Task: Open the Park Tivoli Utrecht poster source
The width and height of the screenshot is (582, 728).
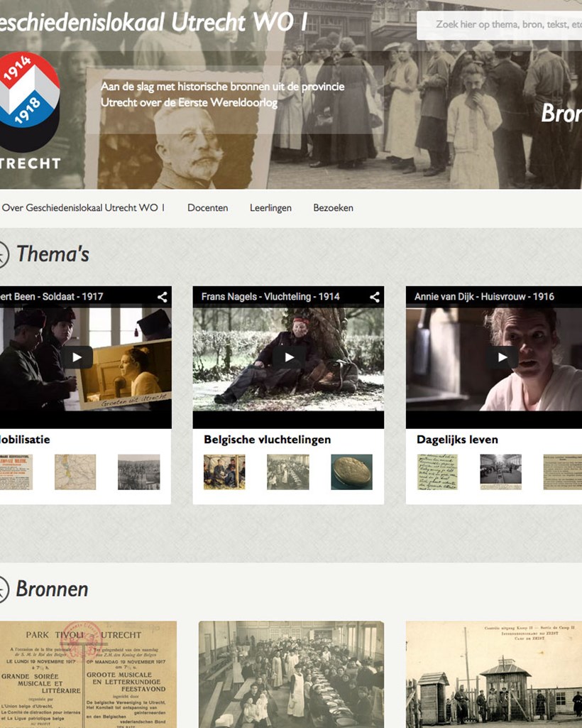Action: tap(88, 674)
